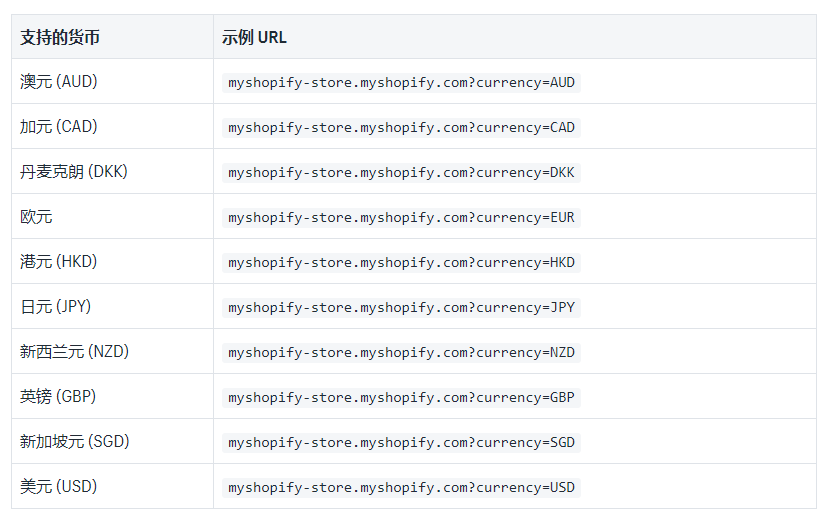Click the 日元 (JPY) cell

pyautogui.click(x=112, y=306)
